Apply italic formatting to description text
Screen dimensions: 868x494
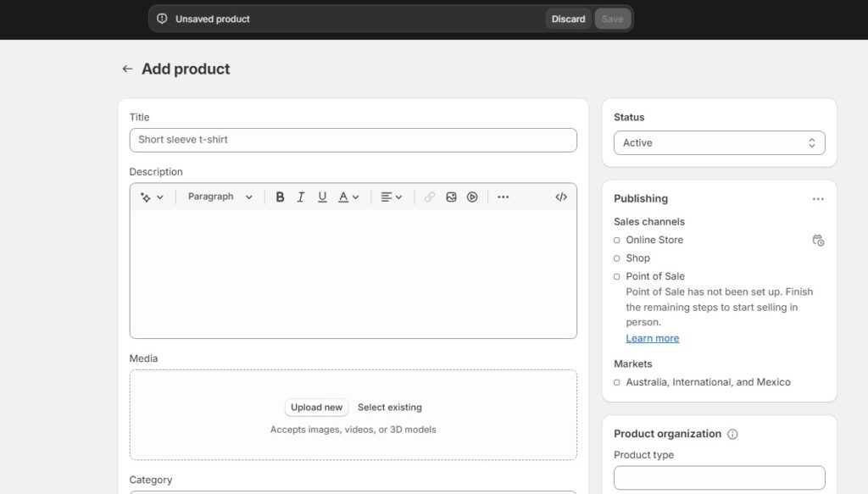pyautogui.click(x=301, y=197)
